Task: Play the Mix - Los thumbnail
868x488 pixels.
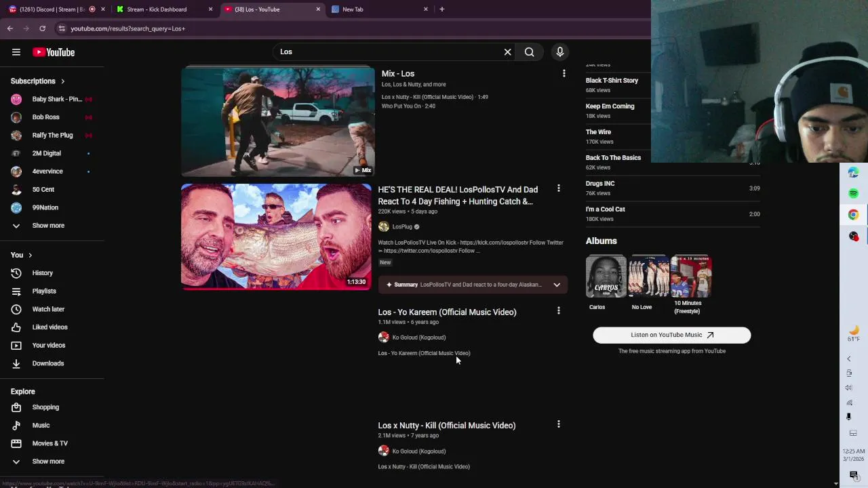Action: point(277,121)
